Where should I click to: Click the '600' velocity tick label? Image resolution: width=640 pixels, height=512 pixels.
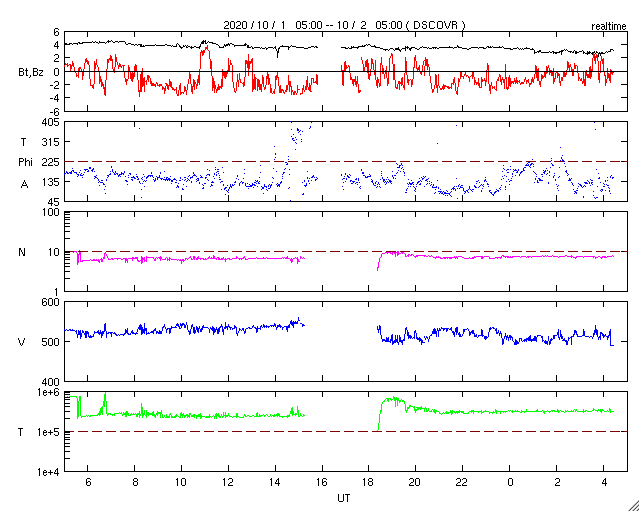[x=51, y=302]
